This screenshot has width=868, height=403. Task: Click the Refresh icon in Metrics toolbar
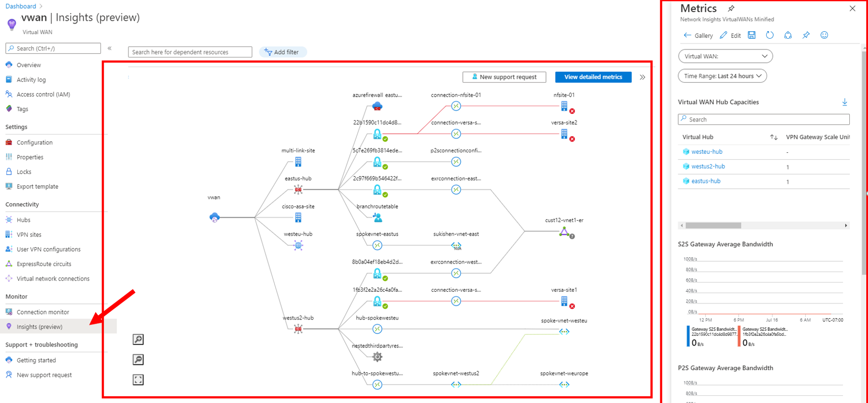click(x=770, y=35)
